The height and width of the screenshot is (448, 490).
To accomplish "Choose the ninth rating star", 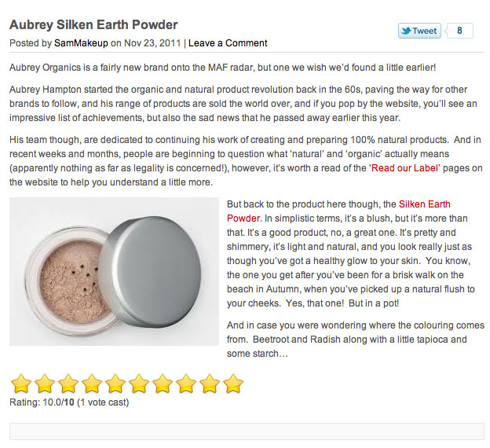I will click(210, 384).
